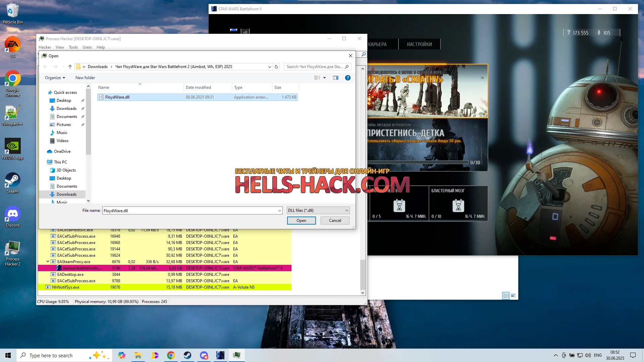Open Steam from the taskbar

tap(187, 355)
